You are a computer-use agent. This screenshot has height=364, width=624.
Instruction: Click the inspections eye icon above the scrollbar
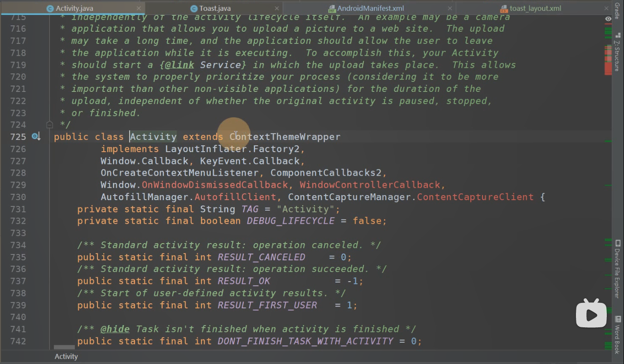(x=608, y=19)
